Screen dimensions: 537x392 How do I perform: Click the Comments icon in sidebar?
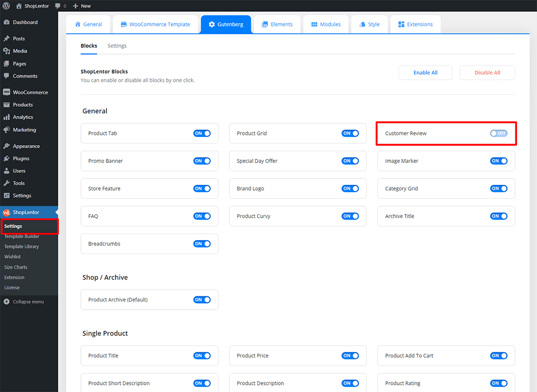7,76
